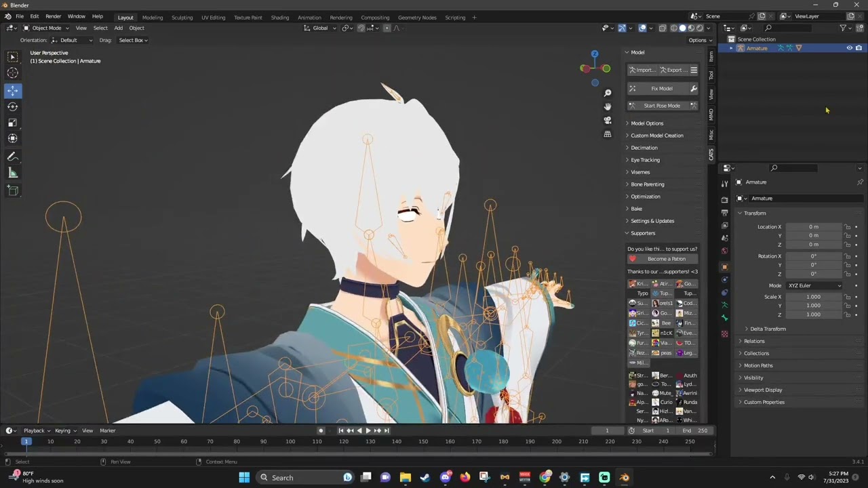
Task: Switch to Wireframe viewport shading
Action: 674,28
